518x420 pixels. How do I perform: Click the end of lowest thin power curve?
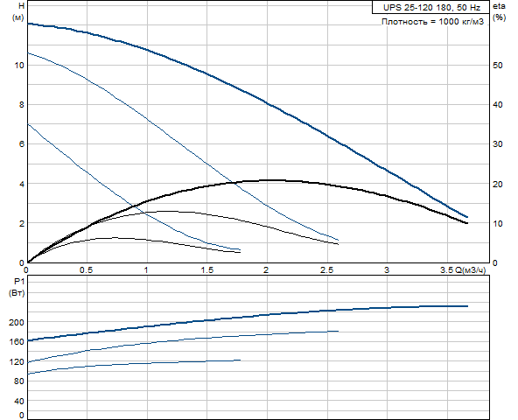[240, 360]
